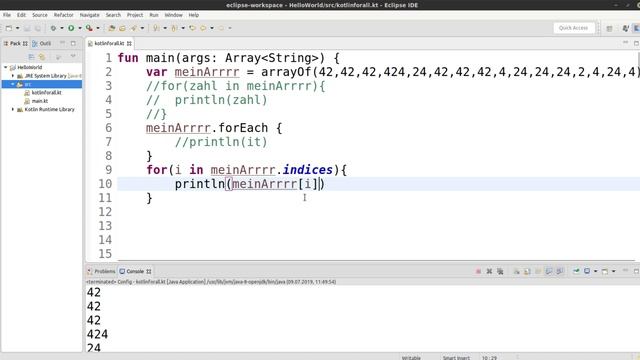
Task: Open the Source menu
Action: (40, 15)
